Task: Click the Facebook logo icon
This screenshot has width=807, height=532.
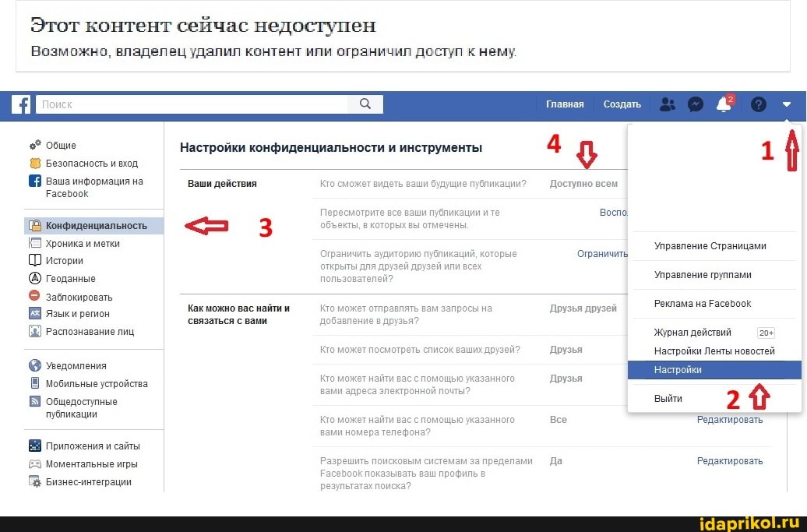Action: coord(22,104)
